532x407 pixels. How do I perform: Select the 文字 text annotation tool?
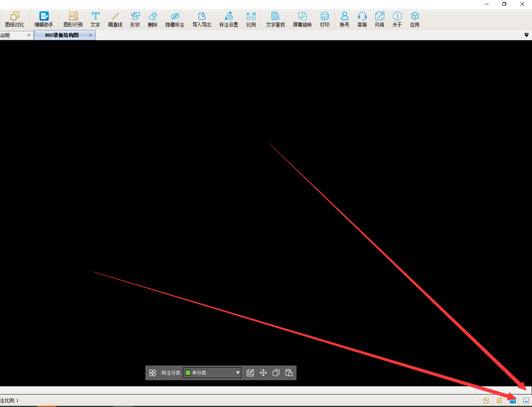point(95,19)
